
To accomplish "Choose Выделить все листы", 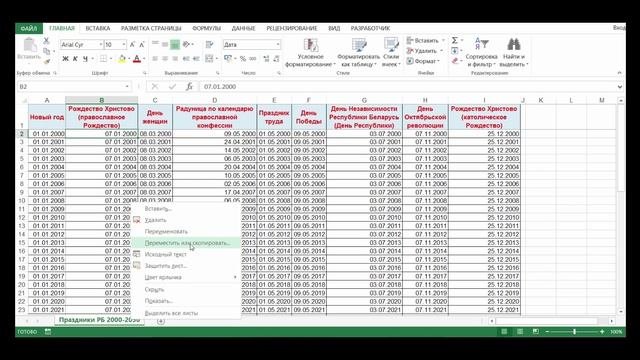I will coord(186,313).
